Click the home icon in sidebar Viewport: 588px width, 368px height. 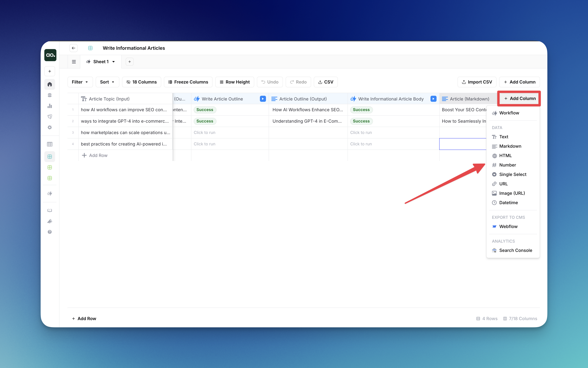[x=50, y=84]
